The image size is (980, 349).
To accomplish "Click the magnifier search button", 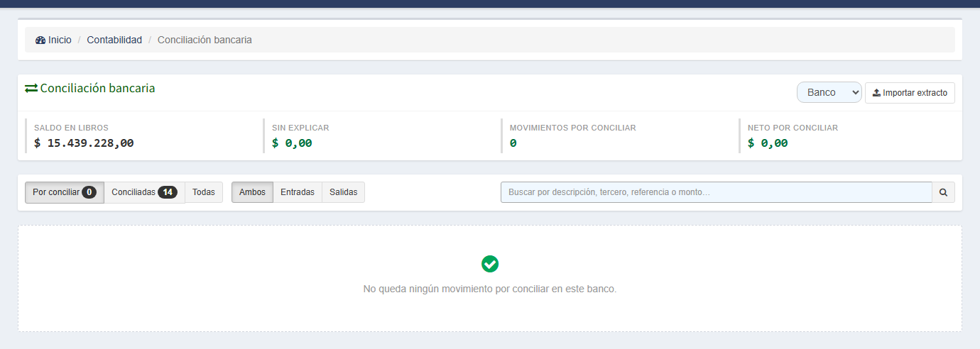I will tap(944, 192).
